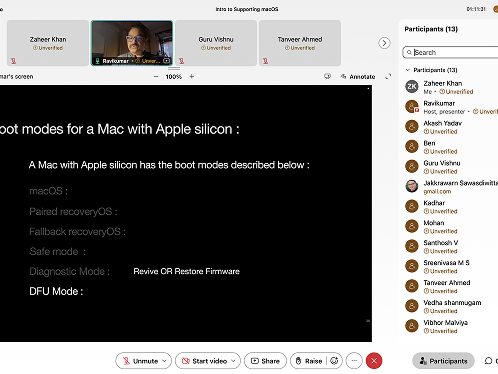Select Zaheer Khan video tile
The height and width of the screenshot is (374, 498).
[x=48, y=43]
